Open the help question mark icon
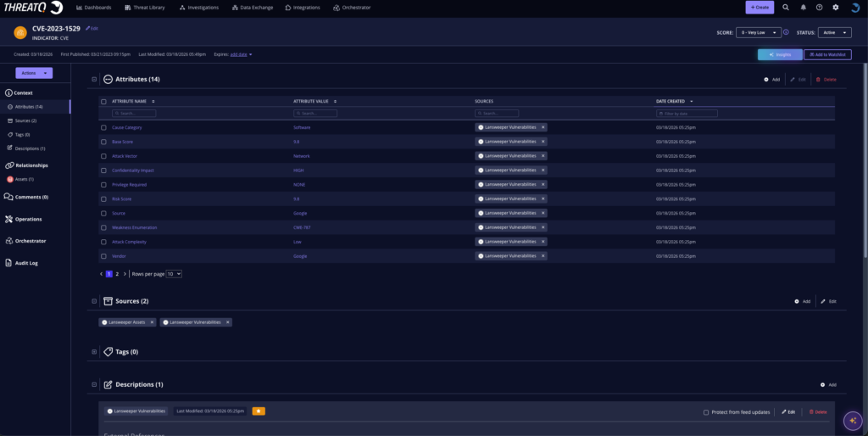The width and height of the screenshot is (868, 436). (x=820, y=7)
